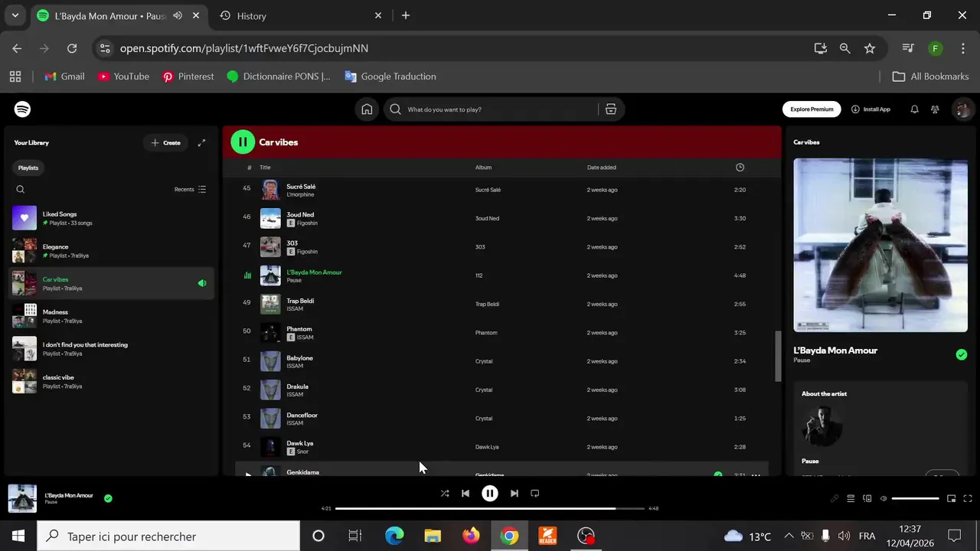
Task: Select Car vibes in library sidebar
Action: point(111,283)
